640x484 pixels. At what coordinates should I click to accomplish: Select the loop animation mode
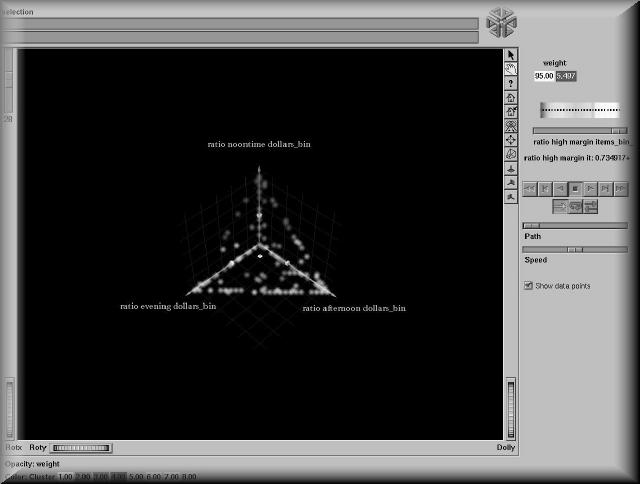[x=575, y=206]
